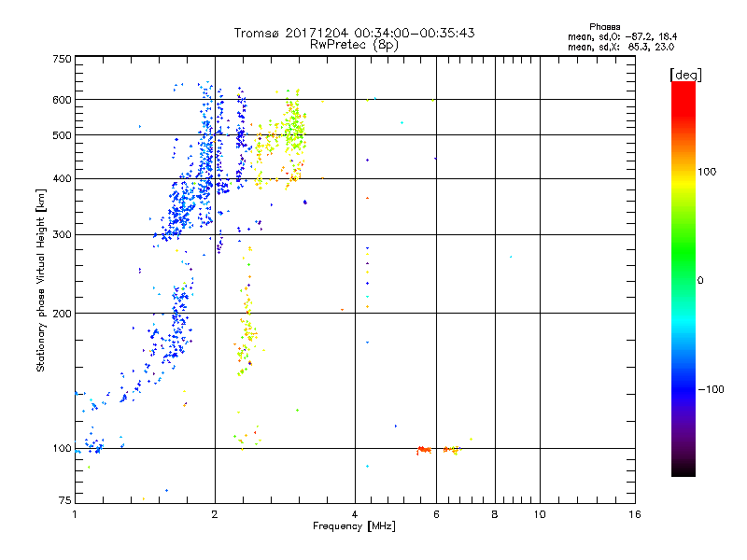
Task: Select the 'mean, sd,X: 85.3, 23.0' line
Action: pos(621,47)
